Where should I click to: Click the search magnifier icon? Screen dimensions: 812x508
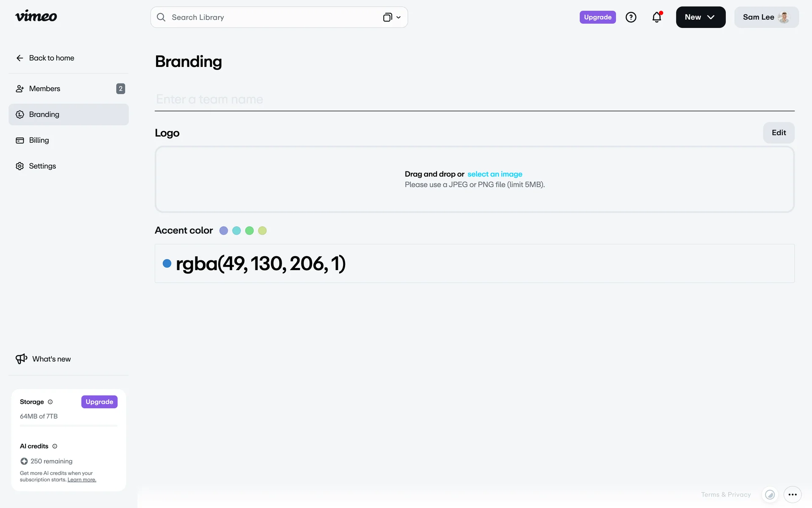coord(161,17)
